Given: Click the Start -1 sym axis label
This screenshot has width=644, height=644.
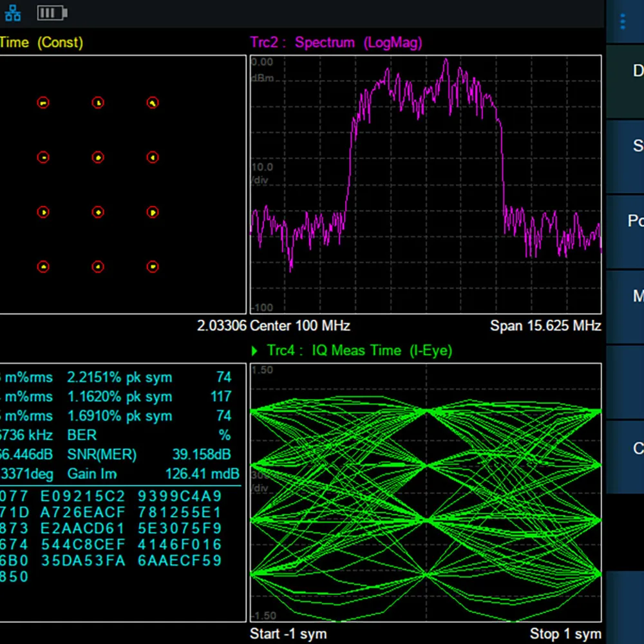Looking at the screenshot, I should coord(288,634).
